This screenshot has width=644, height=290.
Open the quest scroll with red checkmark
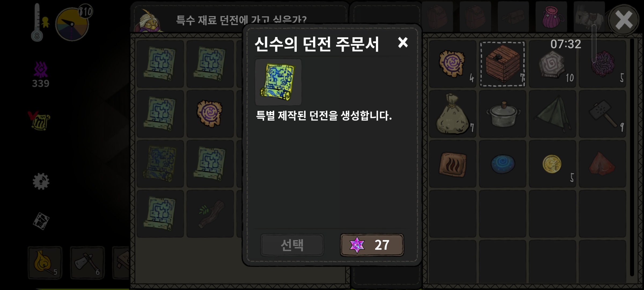point(39,121)
